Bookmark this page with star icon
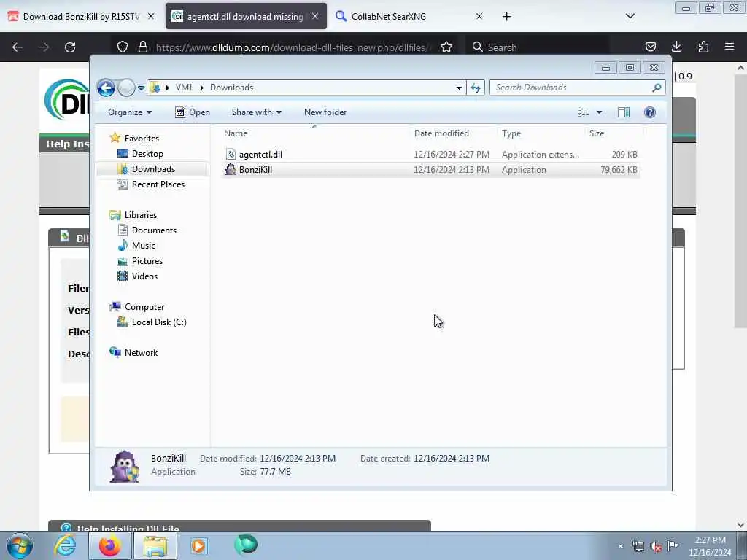This screenshot has height=560, width=747. pyautogui.click(x=446, y=47)
